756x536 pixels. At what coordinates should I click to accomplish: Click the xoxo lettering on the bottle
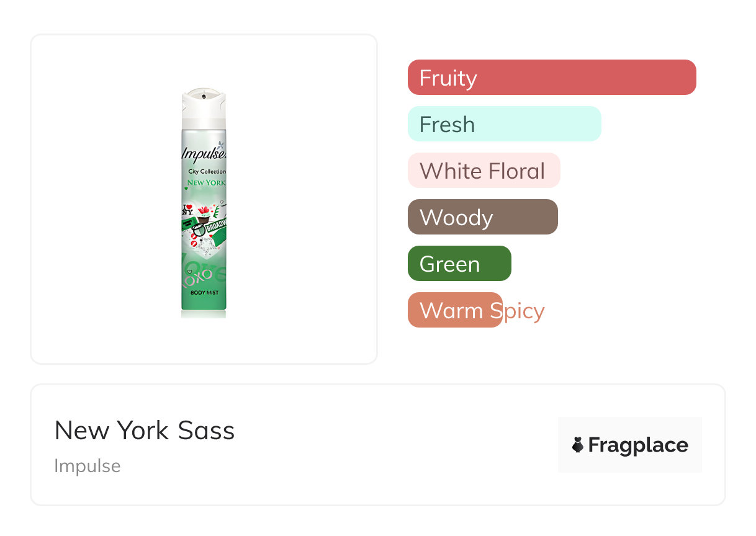(199, 274)
